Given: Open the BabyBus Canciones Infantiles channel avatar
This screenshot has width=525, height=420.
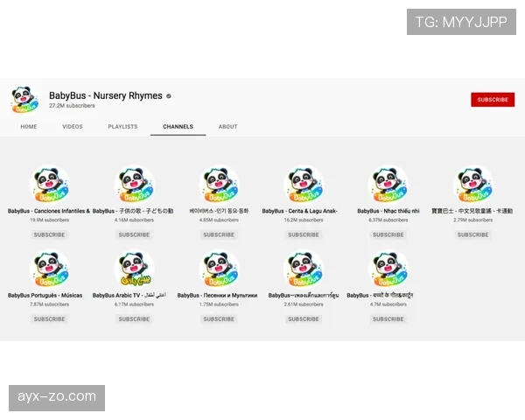Looking at the screenshot, I should tap(49, 185).
